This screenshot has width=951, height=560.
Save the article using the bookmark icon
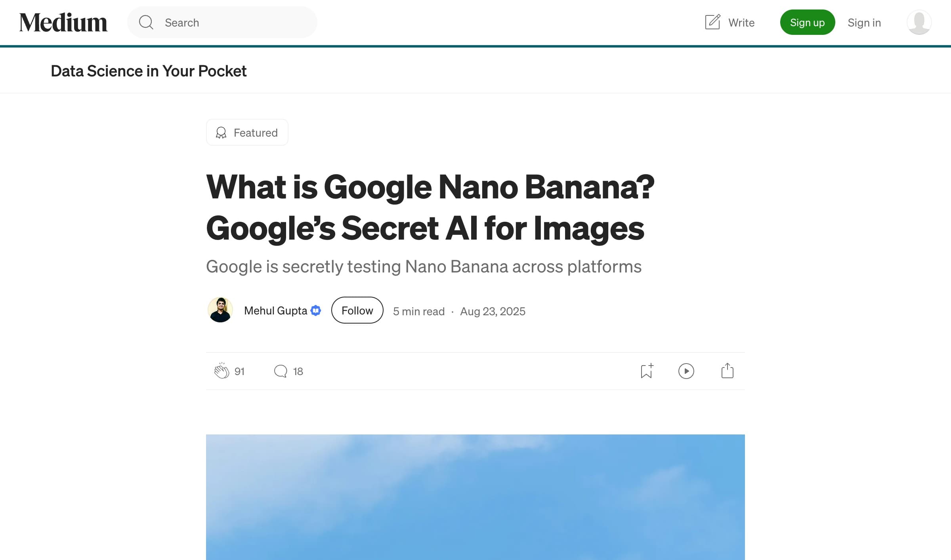click(x=646, y=371)
